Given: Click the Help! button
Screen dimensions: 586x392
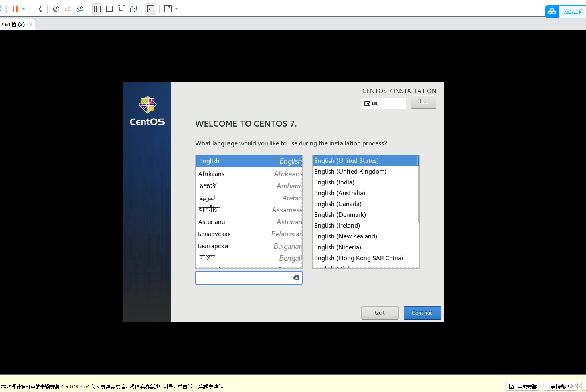Looking at the screenshot, I should click(x=423, y=102).
